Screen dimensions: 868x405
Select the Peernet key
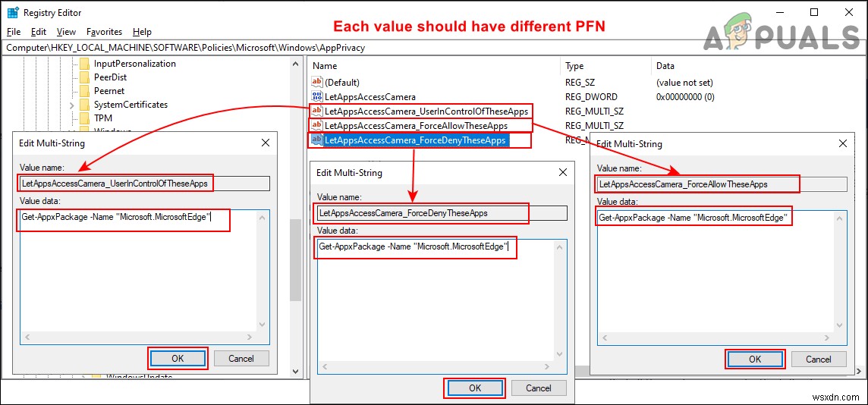point(109,91)
